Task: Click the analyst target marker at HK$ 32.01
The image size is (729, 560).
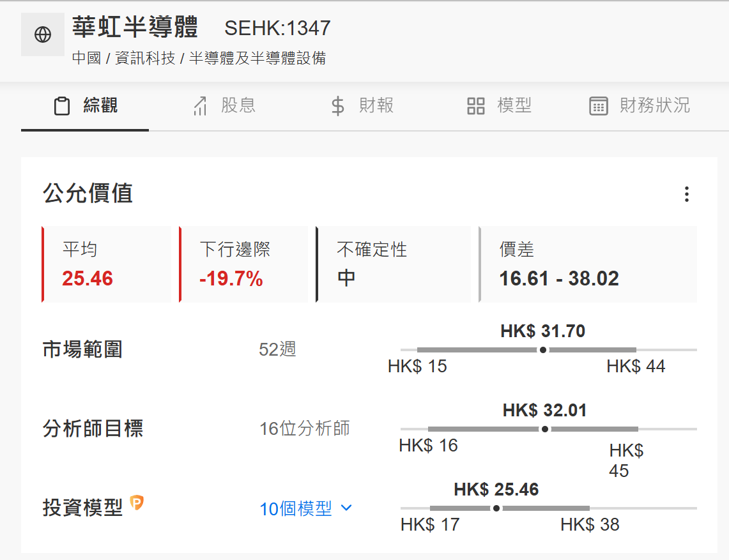Action: point(545,429)
